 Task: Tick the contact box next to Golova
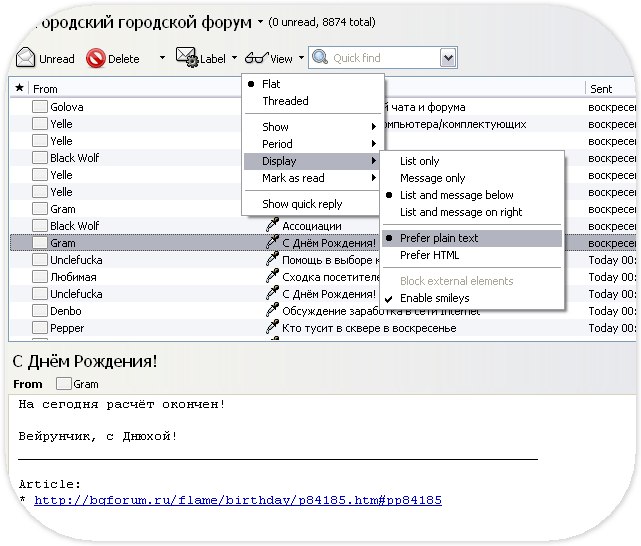[40, 107]
